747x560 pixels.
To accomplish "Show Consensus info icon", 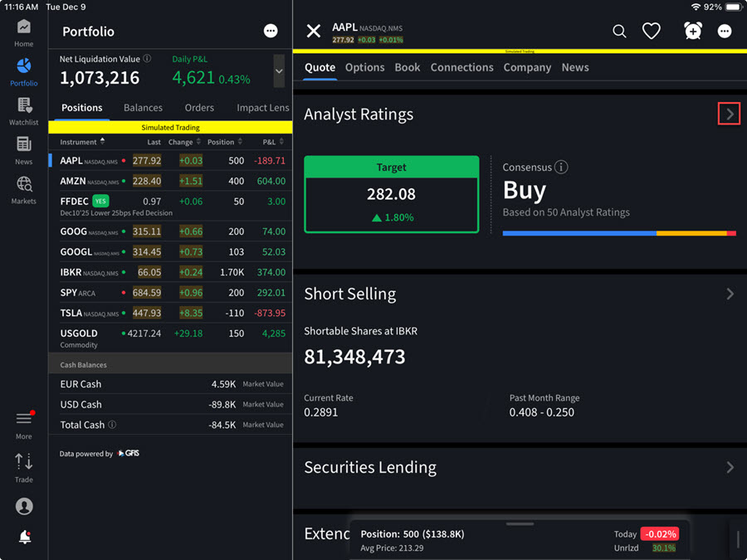I will 561,167.
